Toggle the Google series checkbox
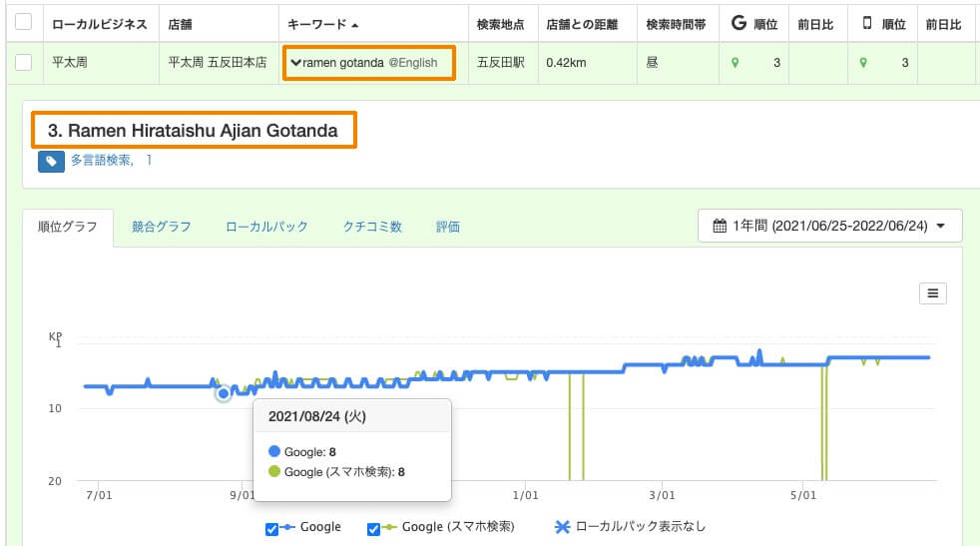The width and height of the screenshot is (980, 546). [271, 529]
